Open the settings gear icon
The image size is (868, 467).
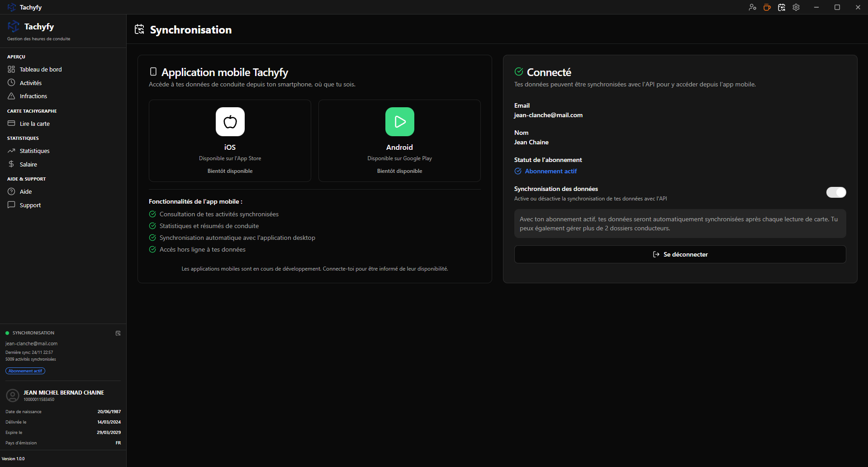(796, 7)
